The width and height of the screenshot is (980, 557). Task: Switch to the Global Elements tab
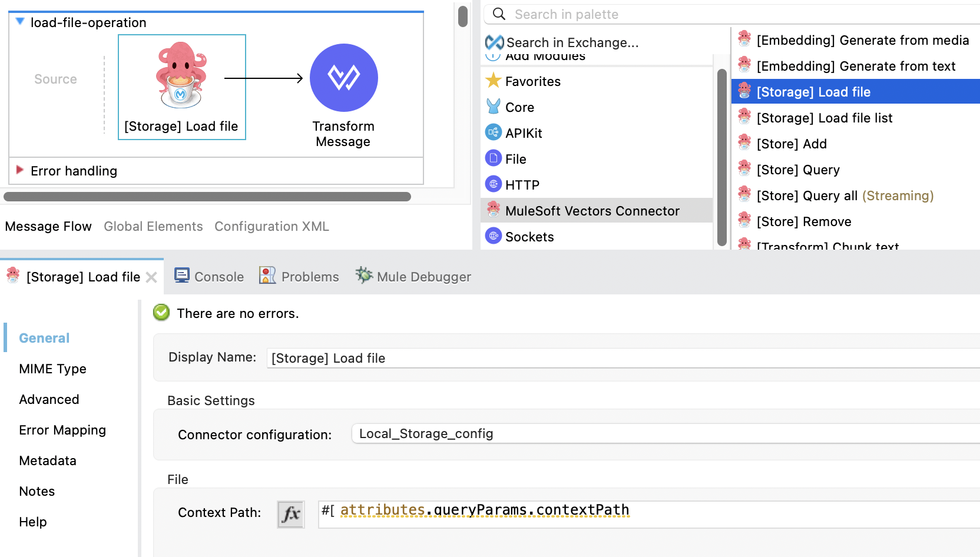coord(153,226)
